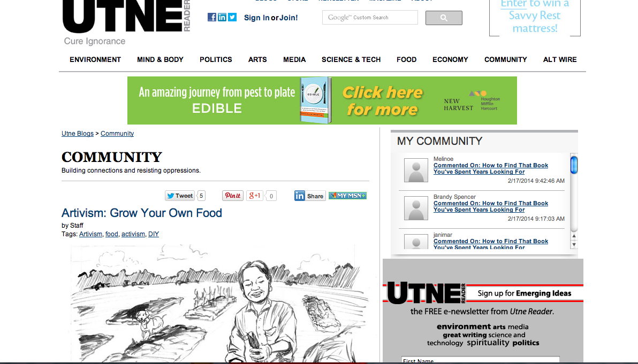Share the article via LinkedIn Share button

tap(310, 196)
